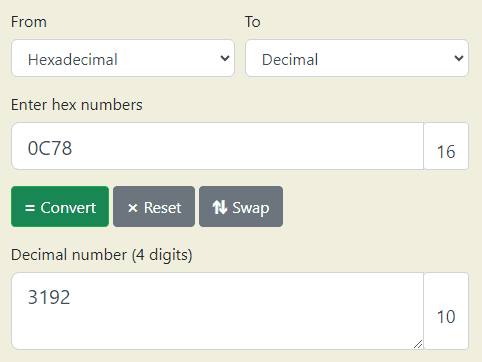Click the chevron arrow on Hexadecimal select
482x362 pixels.
(225, 58)
